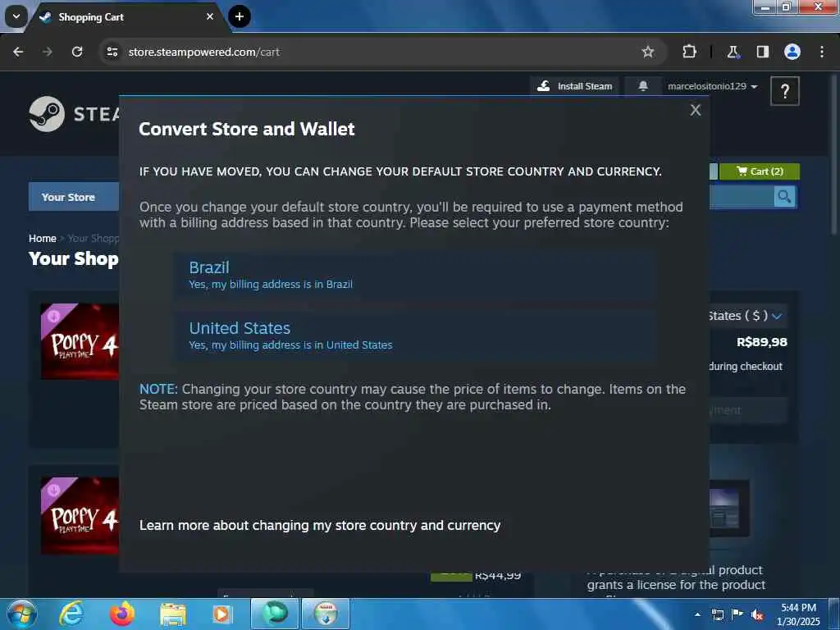Image resolution: width=840 pixels, height=630 pixels.
Task: Bookmark this page with star icon
Action: tap(648, 52)
